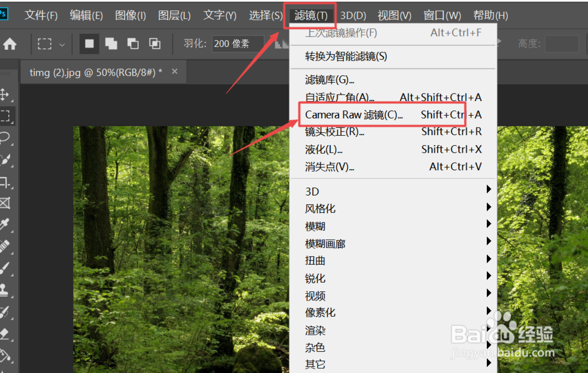Select the Quick Selection tool
The height and width of the screenshot is (373, 588).
(5, 160)
